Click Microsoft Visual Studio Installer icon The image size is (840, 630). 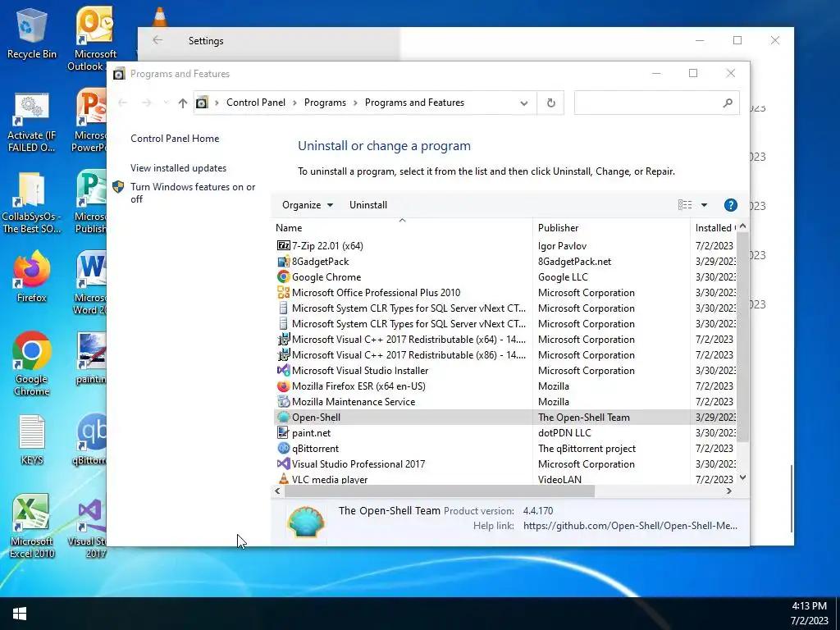coord(283,370)
